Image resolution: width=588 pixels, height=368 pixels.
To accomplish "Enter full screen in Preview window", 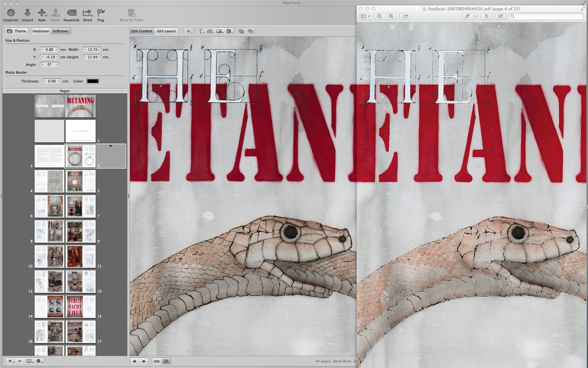I will [582, 9].
